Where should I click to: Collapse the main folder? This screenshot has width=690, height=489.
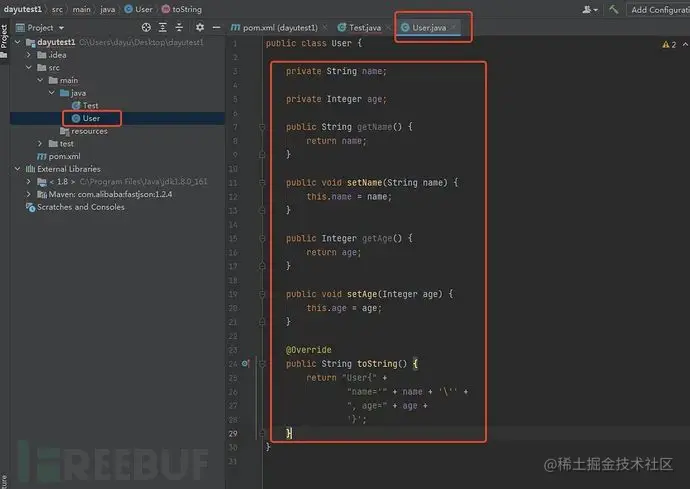pos(40,80)
